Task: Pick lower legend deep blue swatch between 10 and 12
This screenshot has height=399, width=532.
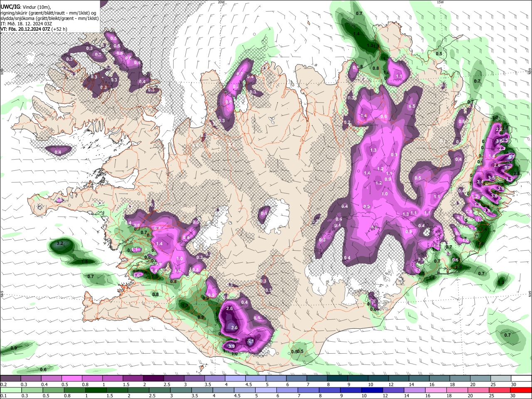Action: 372,390
